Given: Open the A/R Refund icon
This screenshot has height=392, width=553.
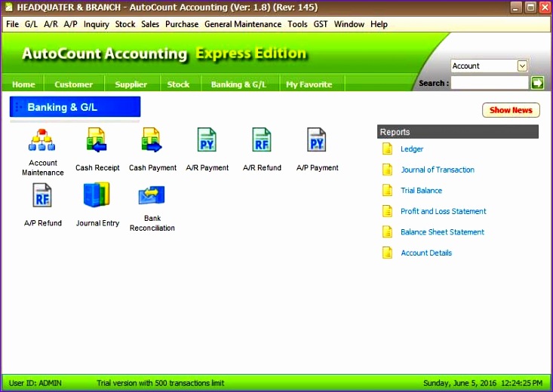Looking at the screenshot, I should (262, 139).
